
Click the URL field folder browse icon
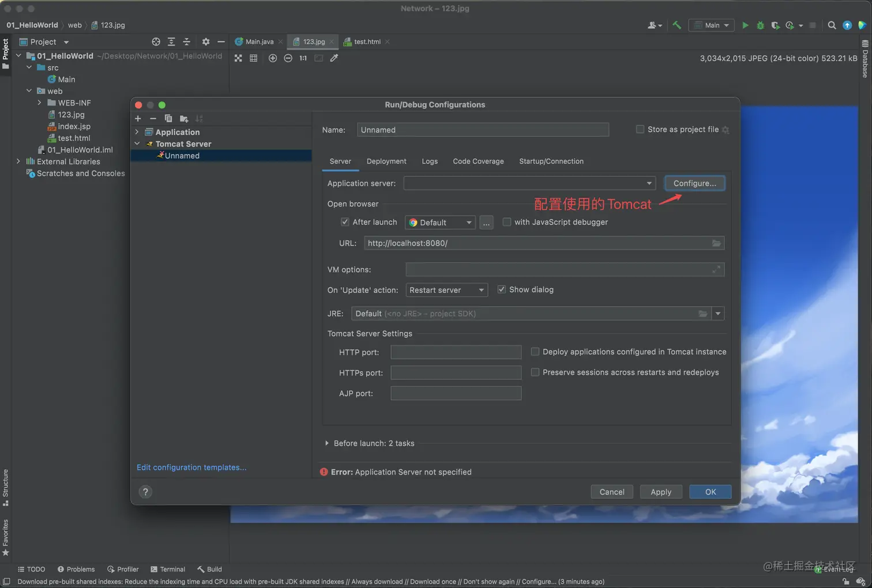pyautogui.click(x=716, y=243)
